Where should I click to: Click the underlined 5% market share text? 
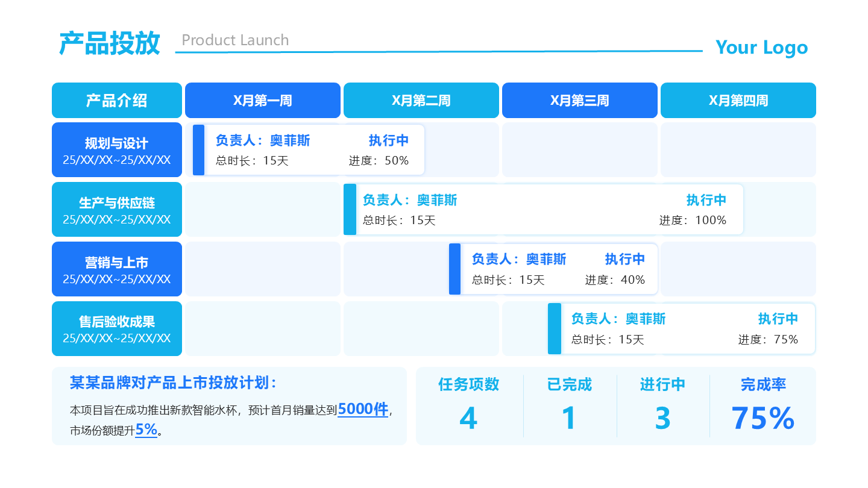click(146, 430)
